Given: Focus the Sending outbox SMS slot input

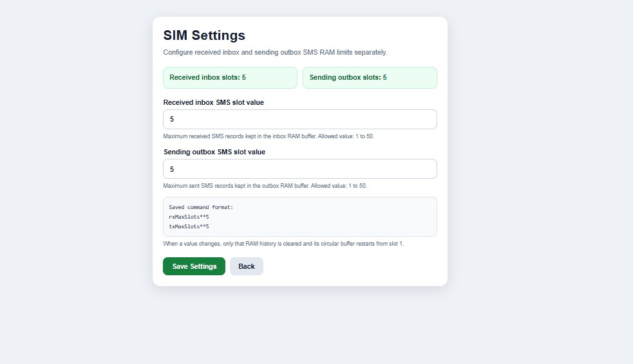Looking at the screenshot, I should pos(300,169).
